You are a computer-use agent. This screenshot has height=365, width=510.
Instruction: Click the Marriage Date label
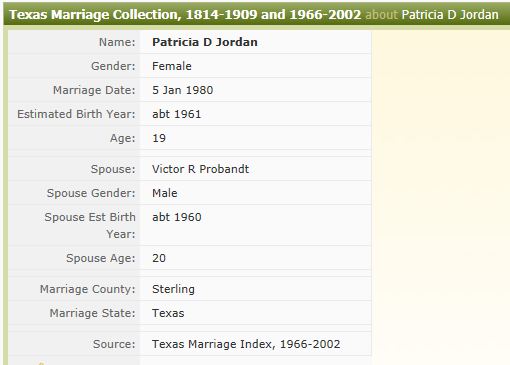pyautogui.click(x=94, y=90)
